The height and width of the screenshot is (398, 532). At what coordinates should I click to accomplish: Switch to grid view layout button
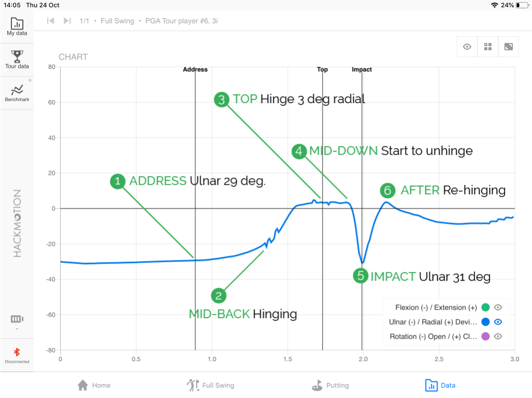(x=488, y=47)
